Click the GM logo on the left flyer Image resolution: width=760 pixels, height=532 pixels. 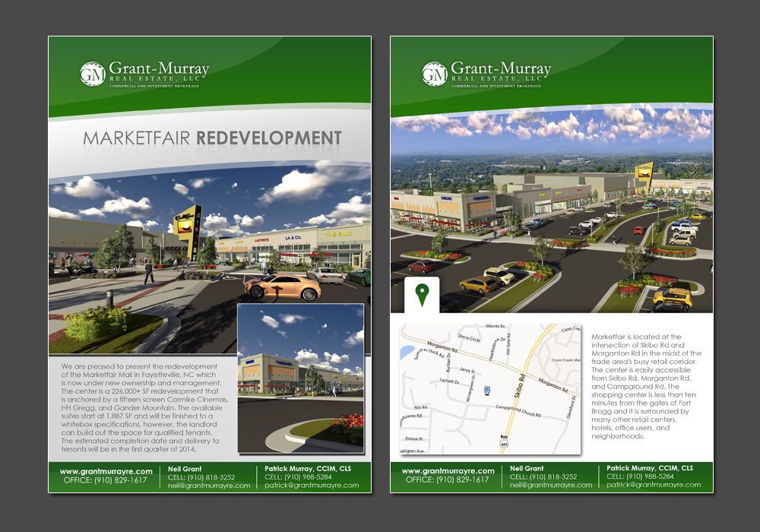coord(93,74)
